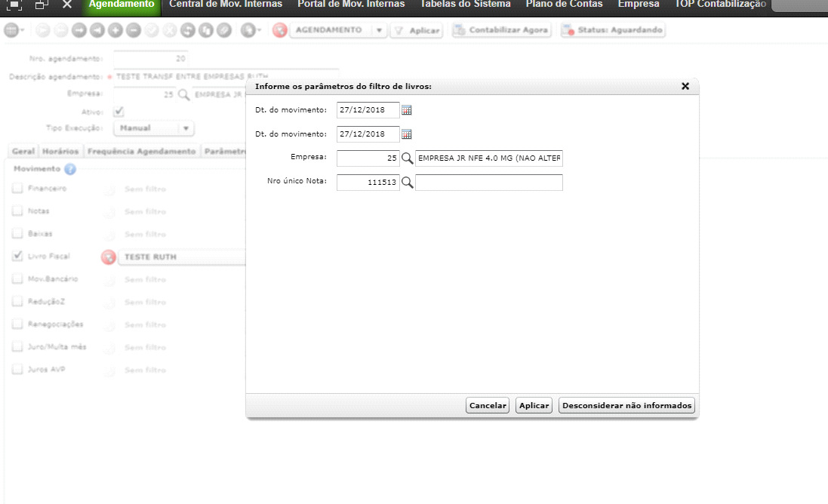Click the Status: Aguardando button
Screen dimensions: 828x504
click(x=613, y=31)
